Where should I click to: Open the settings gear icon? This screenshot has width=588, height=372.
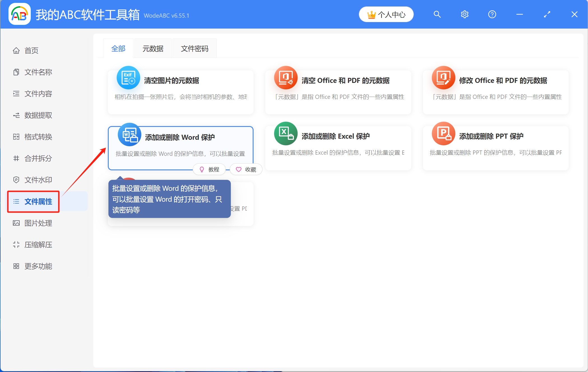464,14
